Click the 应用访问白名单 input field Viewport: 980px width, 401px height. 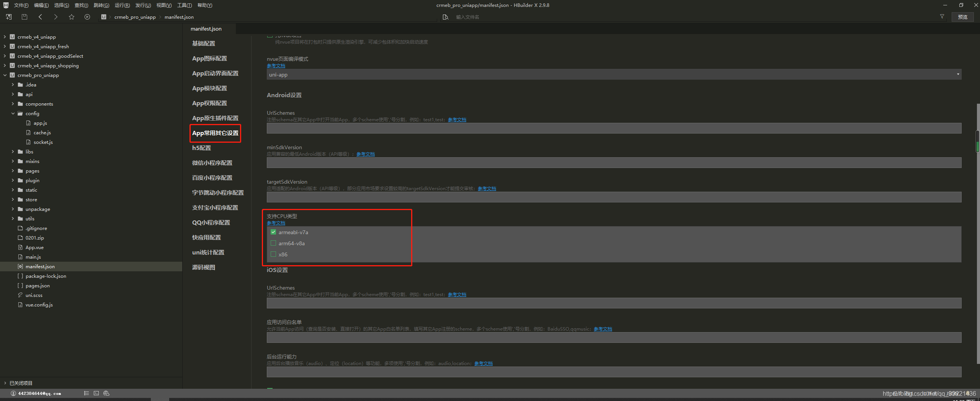tap(614, 337)
